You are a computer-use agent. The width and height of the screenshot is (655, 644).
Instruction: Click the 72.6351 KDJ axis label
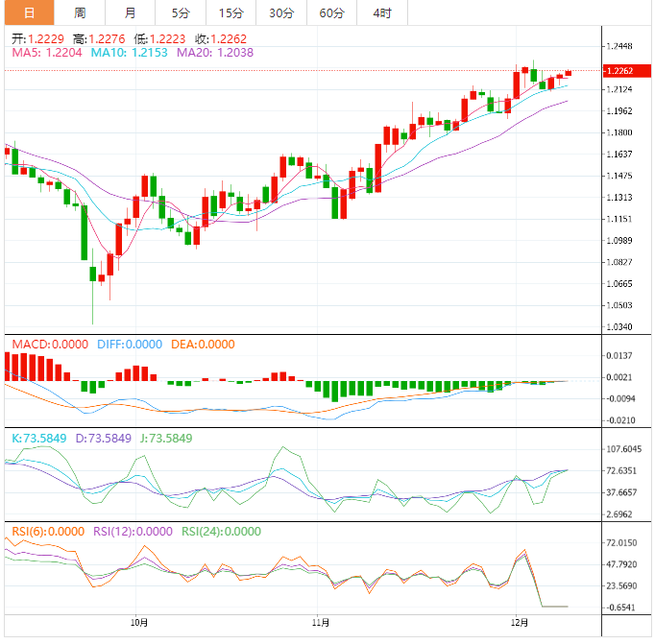click(x=621, y=471)
